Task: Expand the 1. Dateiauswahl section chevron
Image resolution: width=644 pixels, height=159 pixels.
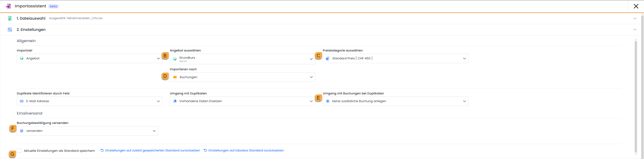Action: [634, 18]
